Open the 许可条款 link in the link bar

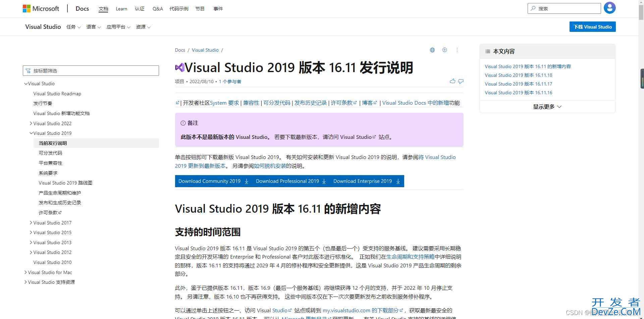(344, 103)
